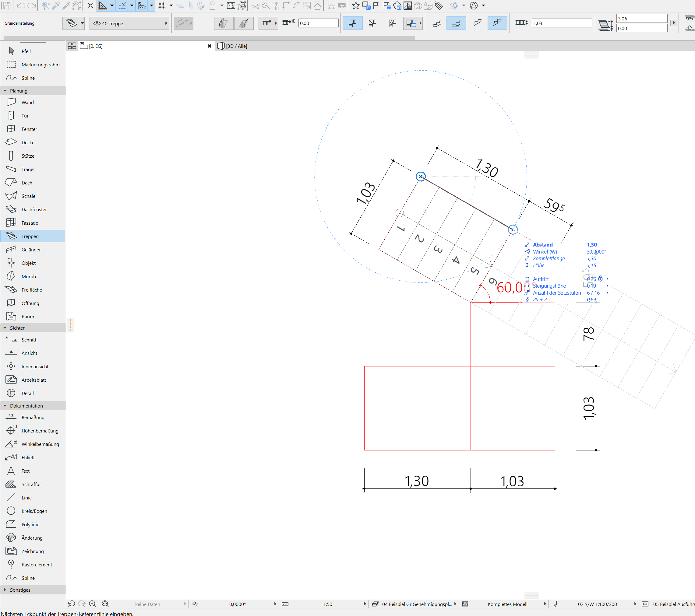
Task: Toggle the snap guides and points button
Action: click(x=122, y=5)
